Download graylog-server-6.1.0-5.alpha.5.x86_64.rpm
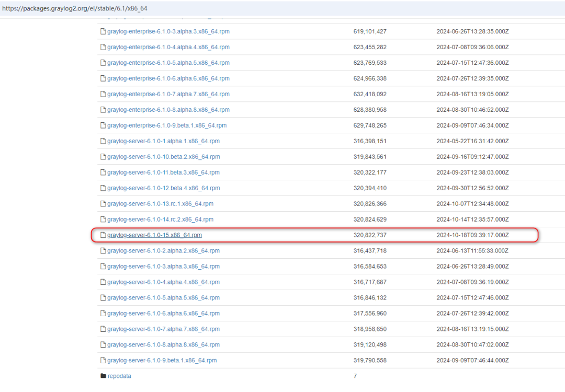 click(163, 298)
